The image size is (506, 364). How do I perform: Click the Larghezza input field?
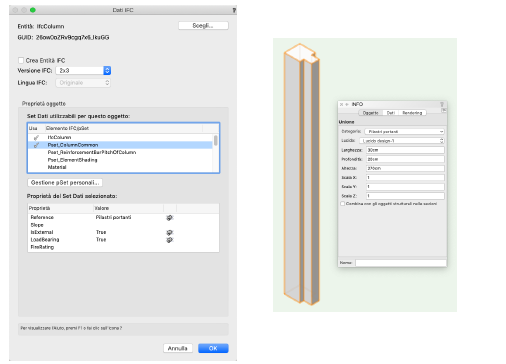click(405, 150)
